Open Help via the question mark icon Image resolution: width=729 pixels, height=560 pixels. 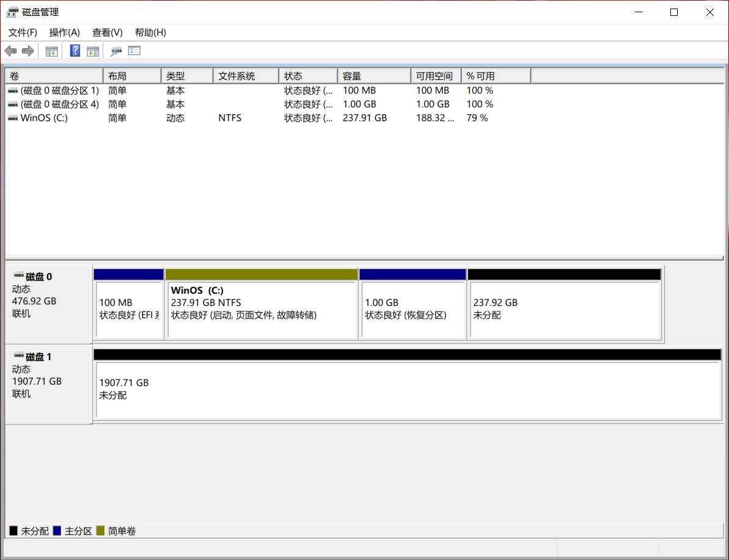click(75, 51)
